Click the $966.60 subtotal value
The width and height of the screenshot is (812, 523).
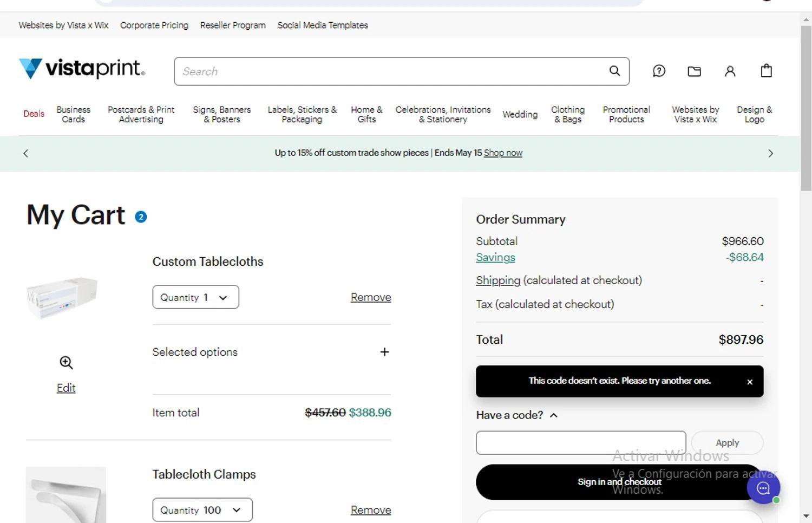click(743, 241)
